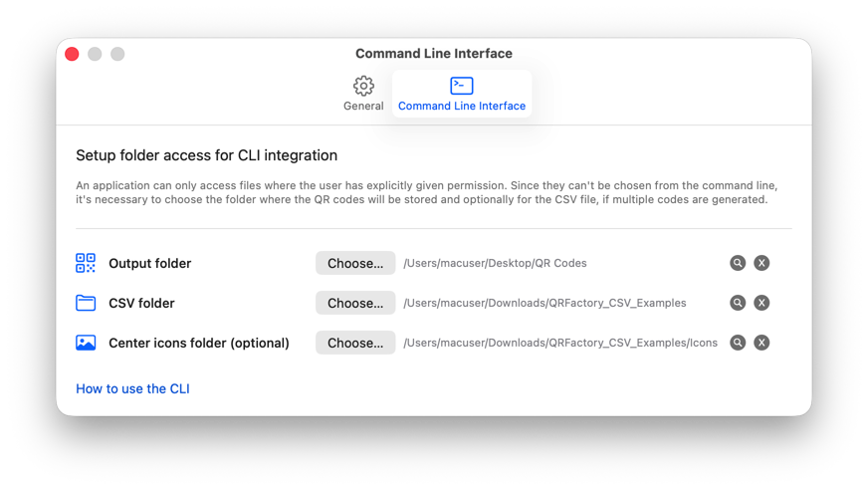
Task: Clear the CSV folder path
Action: point(761,303)
